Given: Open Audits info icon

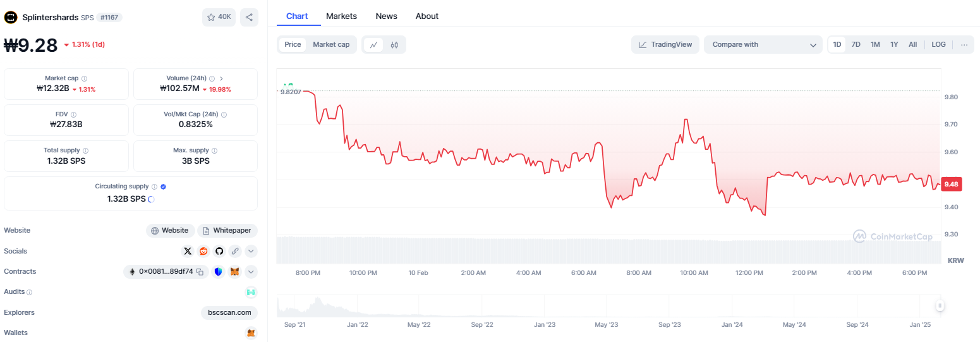Looking at the screenshot, I should pyautogui.click(x=29, y=292).
